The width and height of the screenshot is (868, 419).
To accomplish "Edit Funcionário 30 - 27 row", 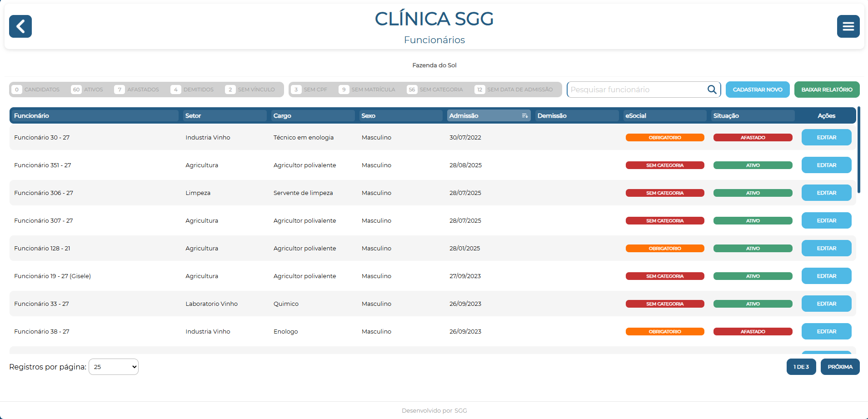I will pos(826,137).
